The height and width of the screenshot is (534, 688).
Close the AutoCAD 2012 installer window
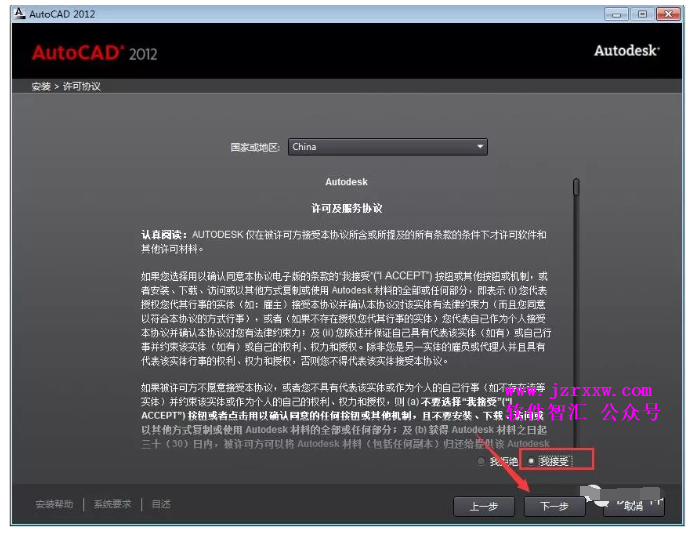point(668,14)
